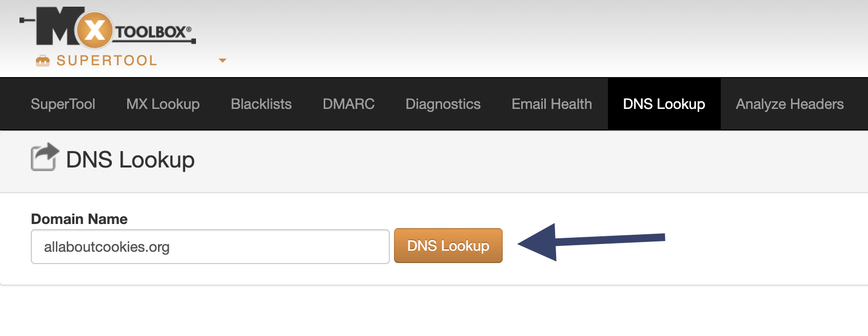This screenshot has height=336, width=868.
Task: Switch to the Diagnostics section
Action: 443,104
